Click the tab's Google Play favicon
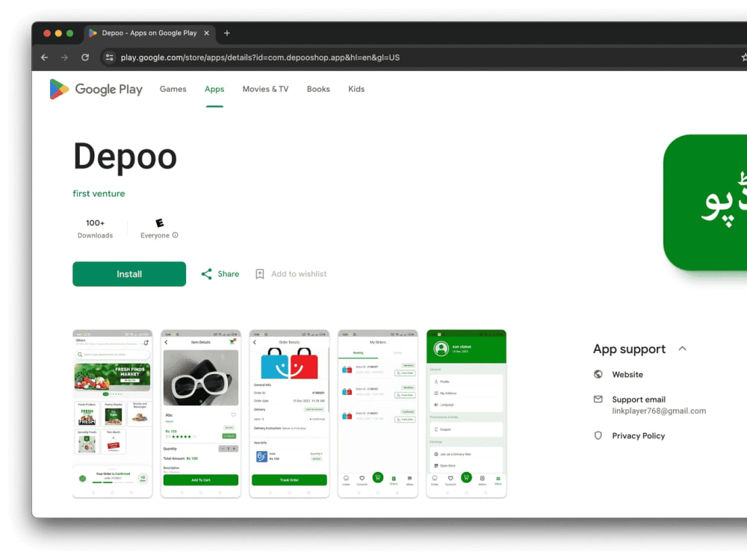The height and width of the screenshot is (560, 747). pos(93,33)
